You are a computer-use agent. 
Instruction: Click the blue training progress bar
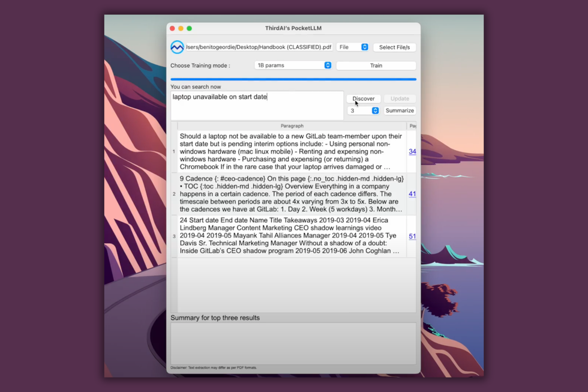click(293, 79)
